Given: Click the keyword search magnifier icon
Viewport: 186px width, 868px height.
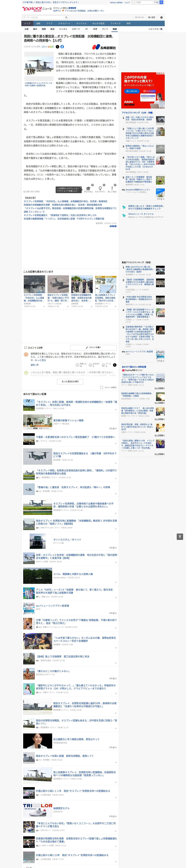Looking at the screenshot, I should click(66, 18).
